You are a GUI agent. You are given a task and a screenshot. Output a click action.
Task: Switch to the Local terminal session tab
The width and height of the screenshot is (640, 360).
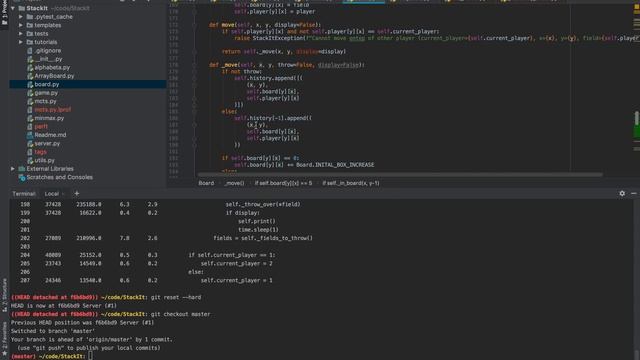[51, 193]
